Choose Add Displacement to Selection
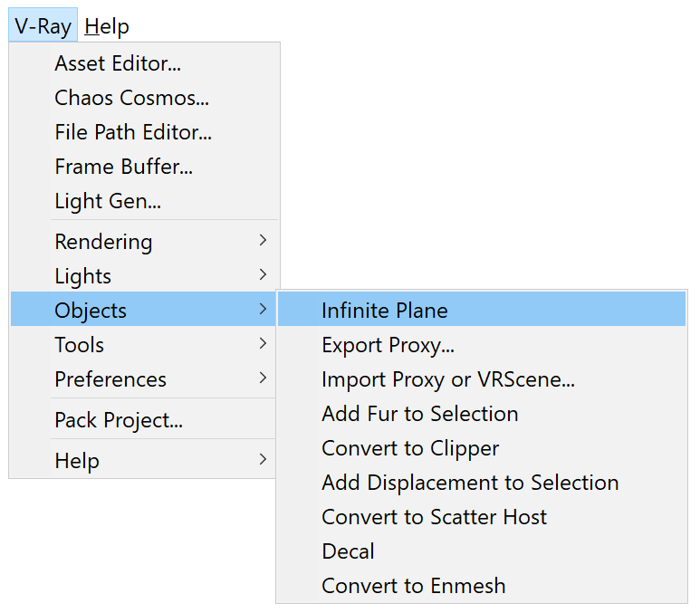Screen dimensions: 700x613 [x=481, y=483]
